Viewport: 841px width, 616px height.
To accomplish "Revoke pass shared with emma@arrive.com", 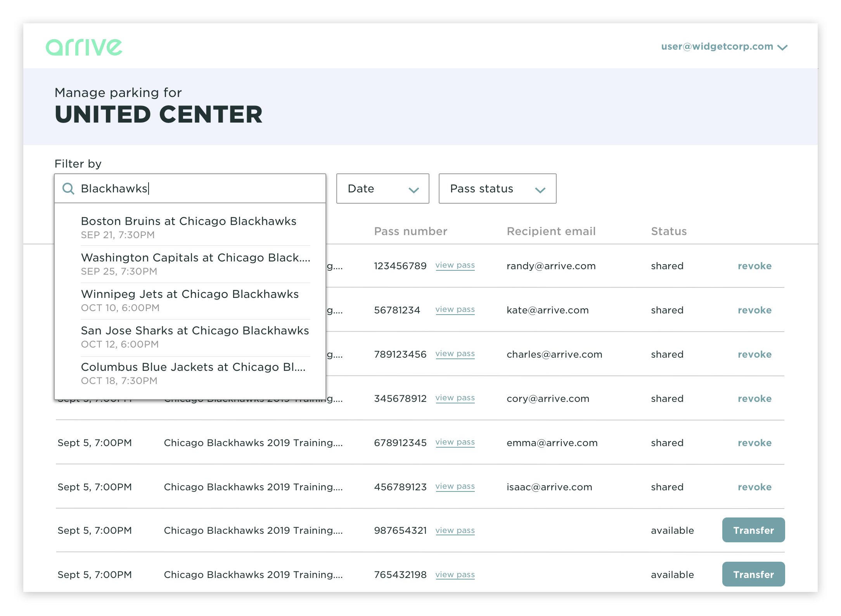I will tap(754, 443).
